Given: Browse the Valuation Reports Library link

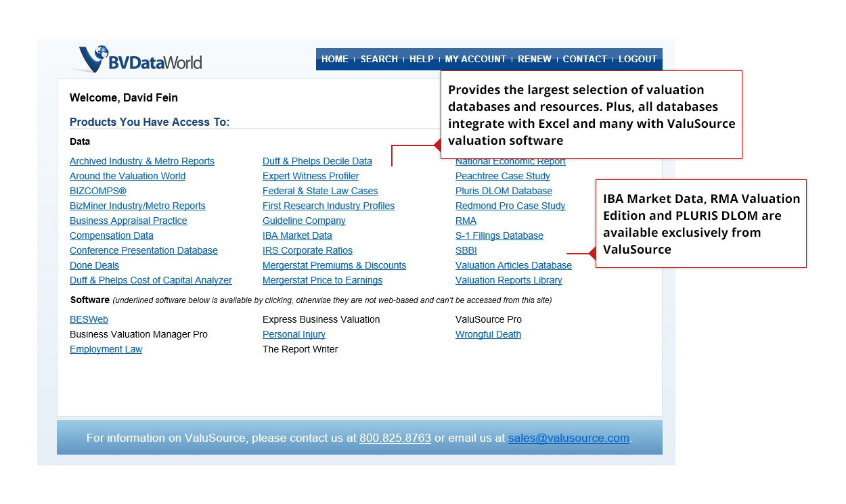Looking at the screenshot, I should [509, 280].
